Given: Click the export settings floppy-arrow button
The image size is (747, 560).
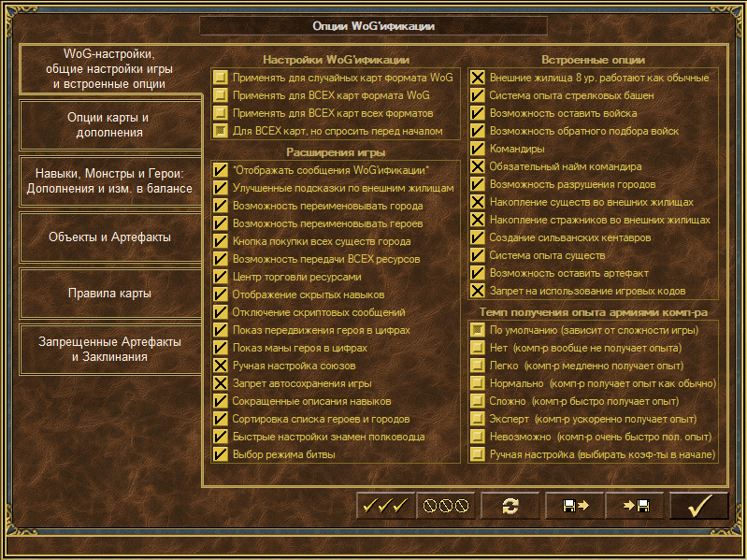Looking at the screenshot, I should pos(575,505).
